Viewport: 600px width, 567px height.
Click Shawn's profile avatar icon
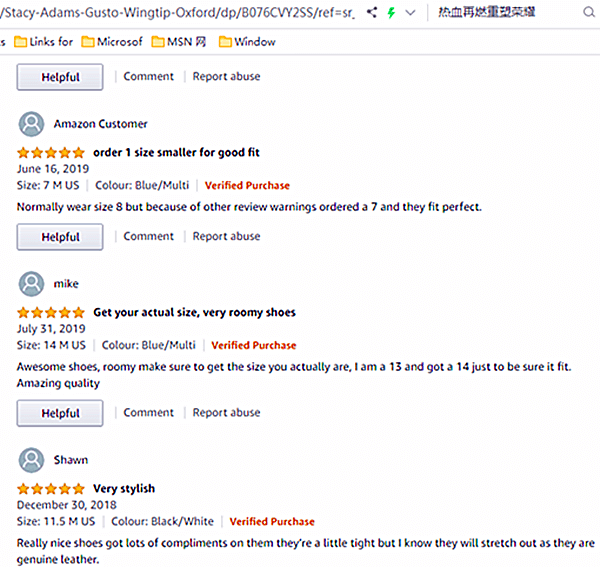[32, 460]
